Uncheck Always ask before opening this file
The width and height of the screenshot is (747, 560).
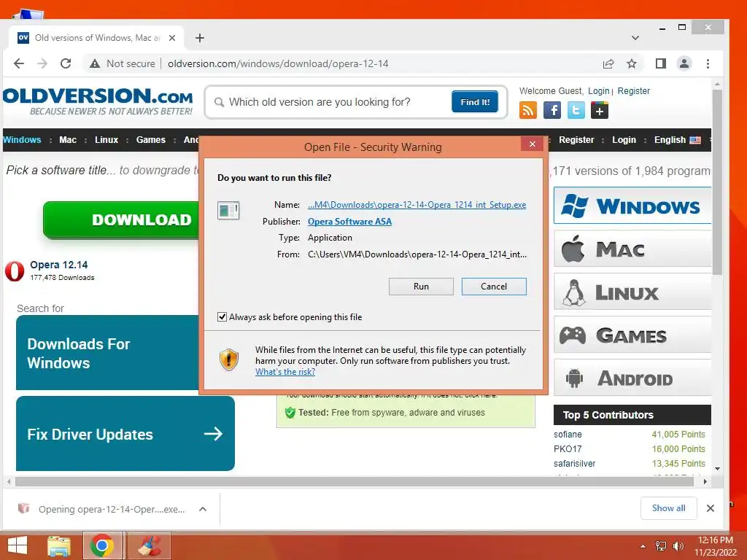tap(222, 316)
